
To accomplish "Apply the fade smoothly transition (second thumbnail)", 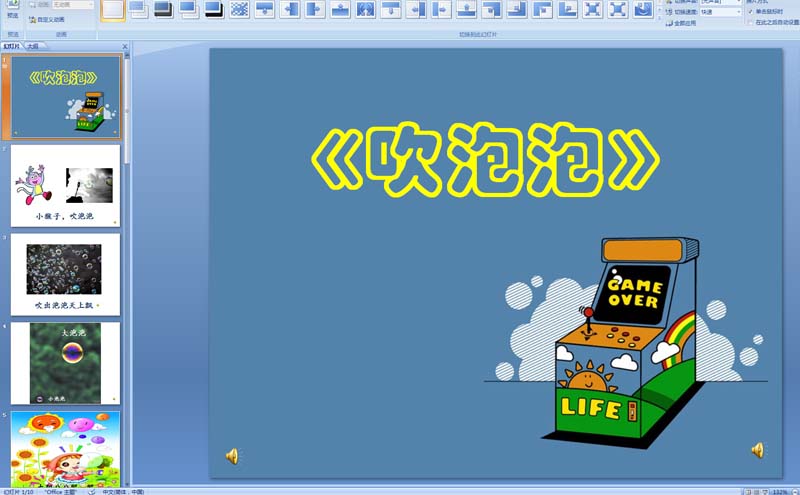I will click(138, 9).
